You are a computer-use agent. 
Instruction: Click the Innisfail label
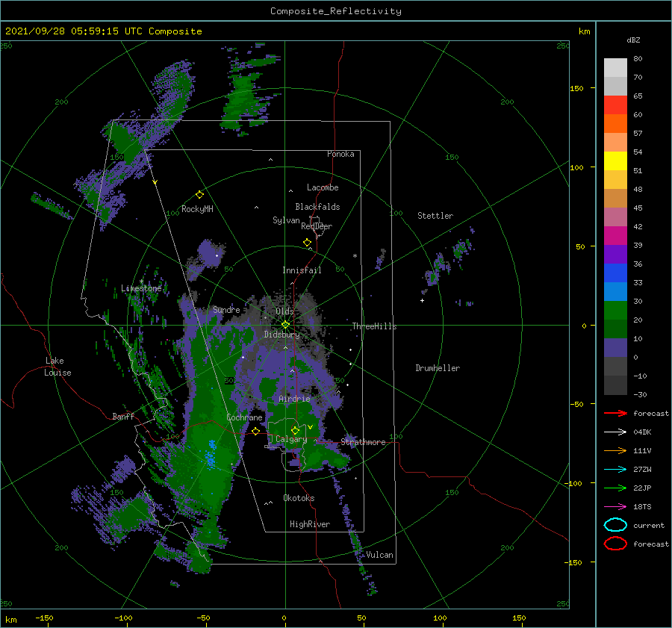coord(302,270)
